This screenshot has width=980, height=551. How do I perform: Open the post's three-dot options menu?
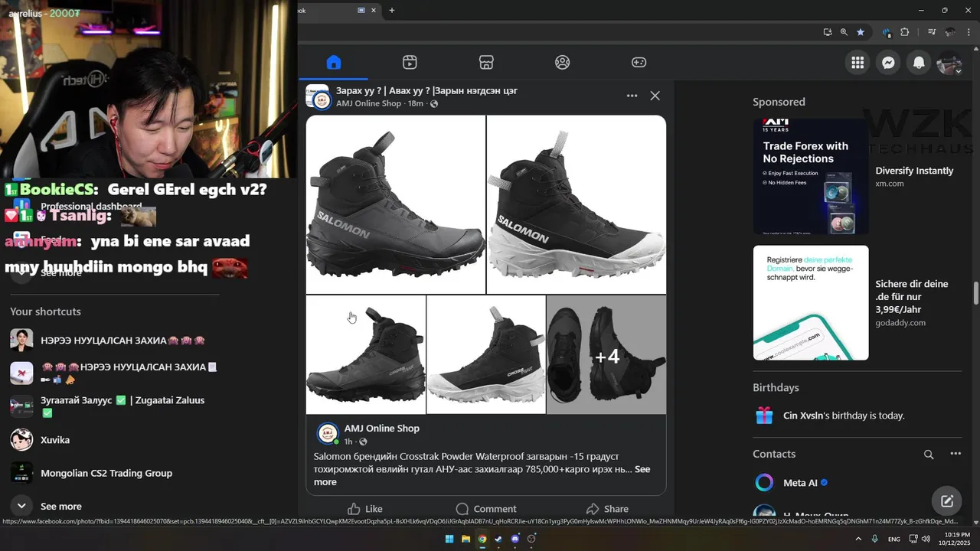(632, 96)
